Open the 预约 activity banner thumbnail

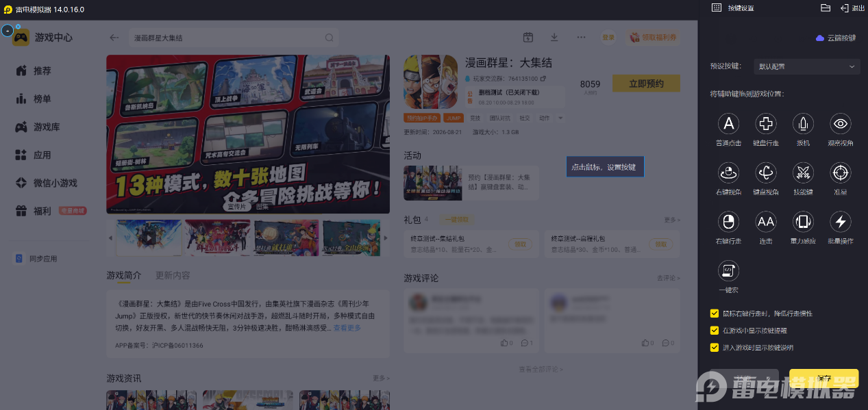click(x=432, y=183)
